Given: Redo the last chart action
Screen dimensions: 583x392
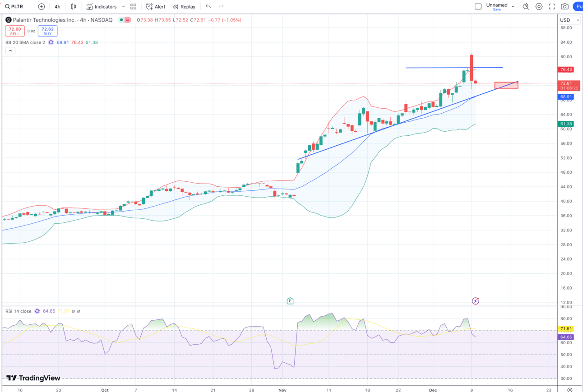Looking at the screenshot, I should 221,7.
